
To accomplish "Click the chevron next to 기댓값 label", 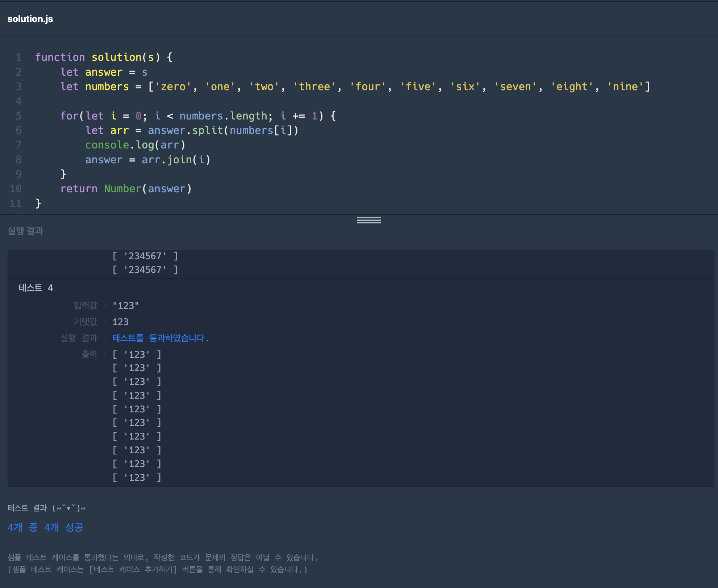I will pos(105,322).
